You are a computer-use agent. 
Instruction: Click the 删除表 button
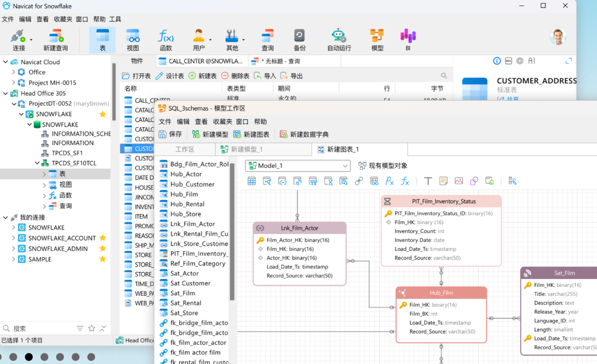coord(235,76)
